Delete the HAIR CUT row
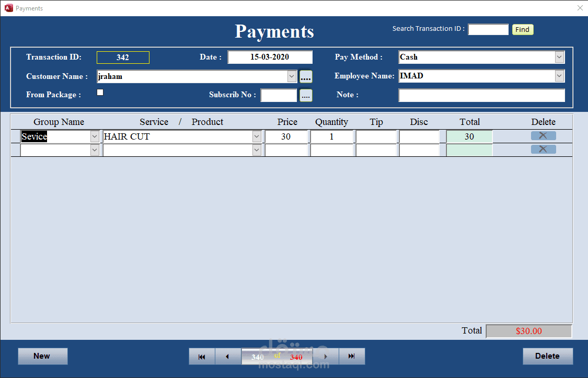Screen dimensions: 588x378 543,136
